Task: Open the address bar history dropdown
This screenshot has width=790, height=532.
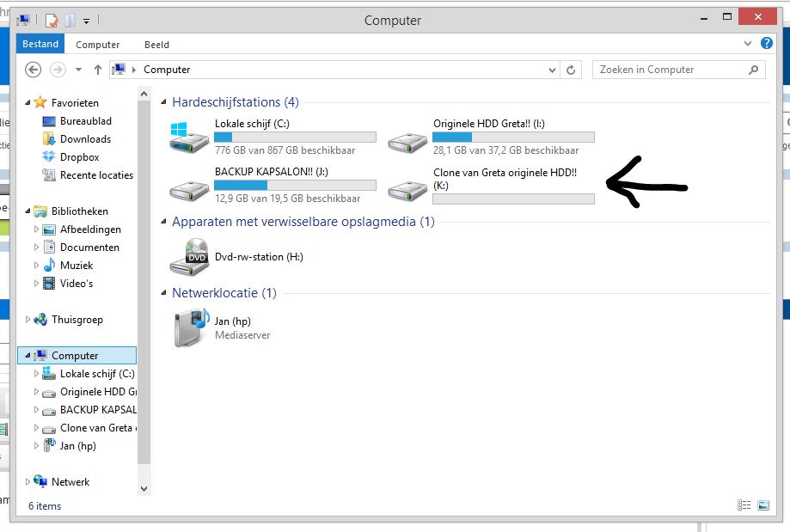Action: point(552,70)
